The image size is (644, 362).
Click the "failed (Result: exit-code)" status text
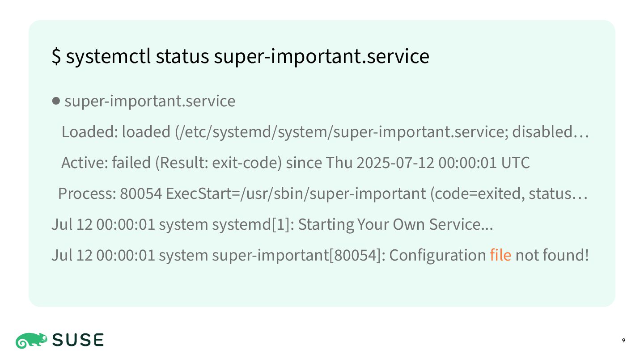197,163
